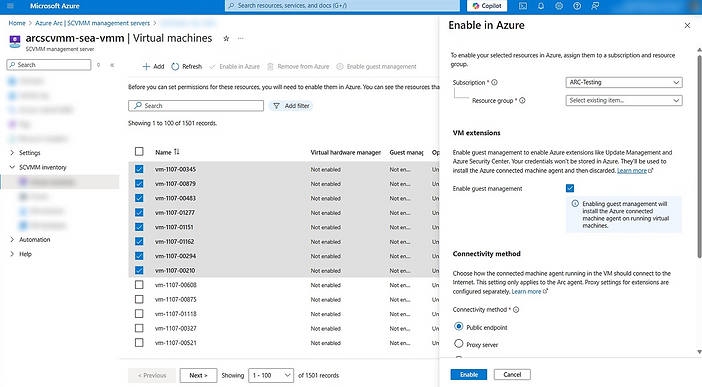The width and height of the screenshot is (702, 387).
Task: Favorite this page with the star icon
Action: click(226, 39)
